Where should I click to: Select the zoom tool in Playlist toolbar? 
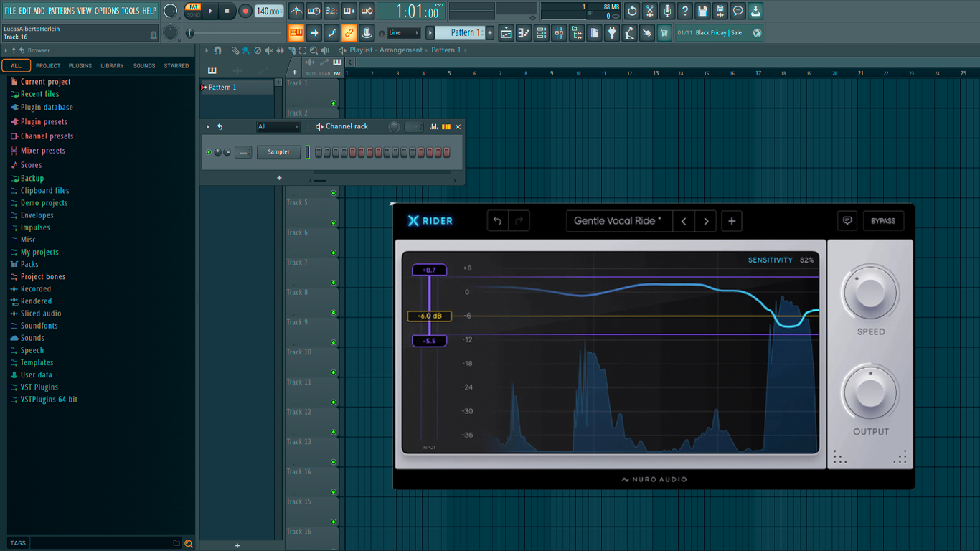(314, 50)
